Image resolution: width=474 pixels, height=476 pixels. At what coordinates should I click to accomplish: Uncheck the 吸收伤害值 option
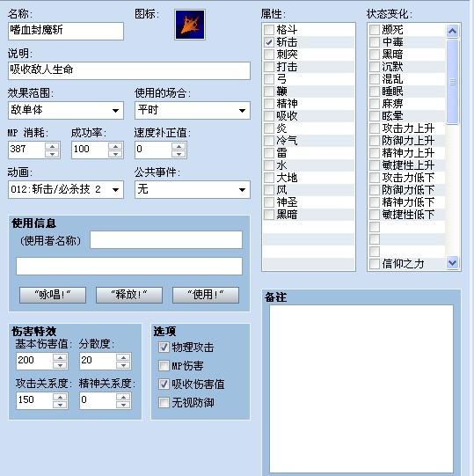164,384
